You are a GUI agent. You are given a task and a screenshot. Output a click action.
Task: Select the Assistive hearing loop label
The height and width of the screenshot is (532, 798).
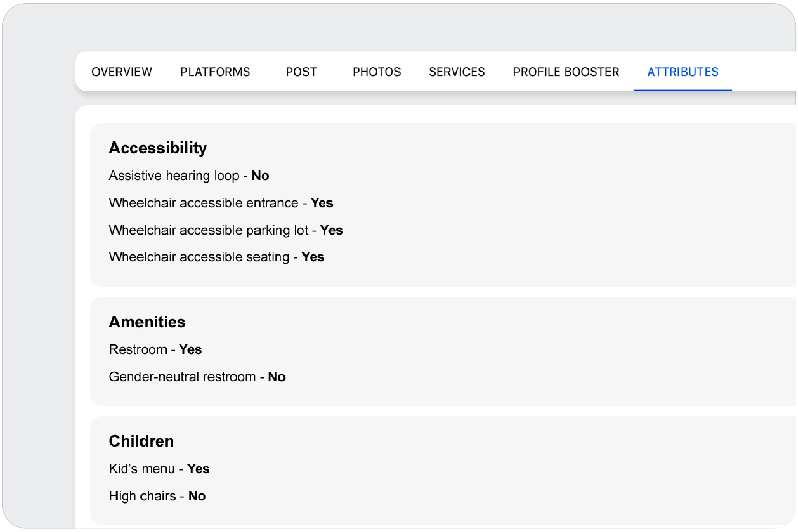[174, 176]
